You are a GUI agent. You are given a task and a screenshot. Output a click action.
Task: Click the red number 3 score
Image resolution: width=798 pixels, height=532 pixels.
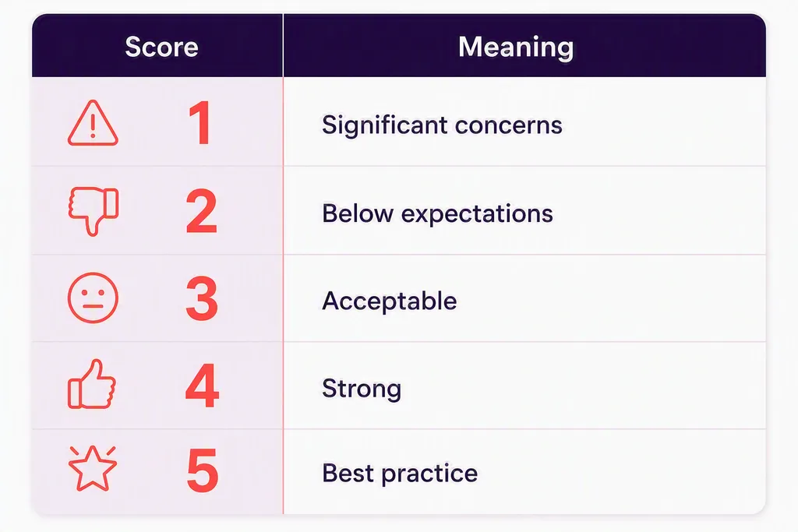tap(202, 299)
